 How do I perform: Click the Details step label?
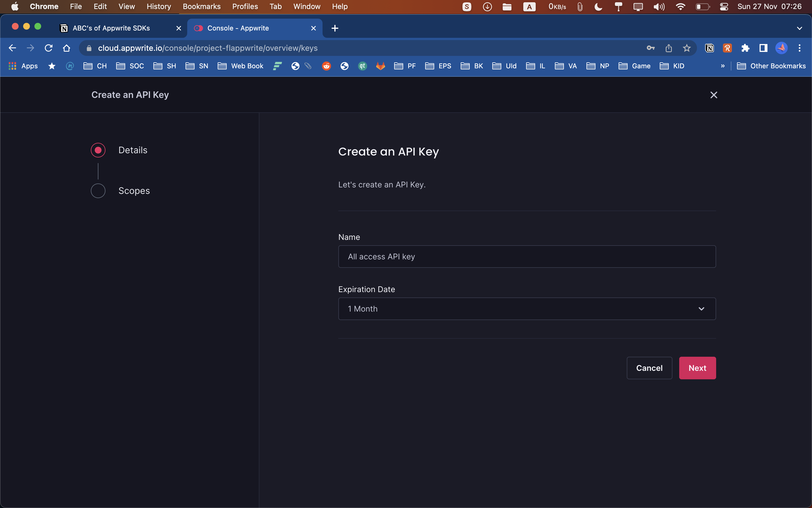[x=133, y=150]
